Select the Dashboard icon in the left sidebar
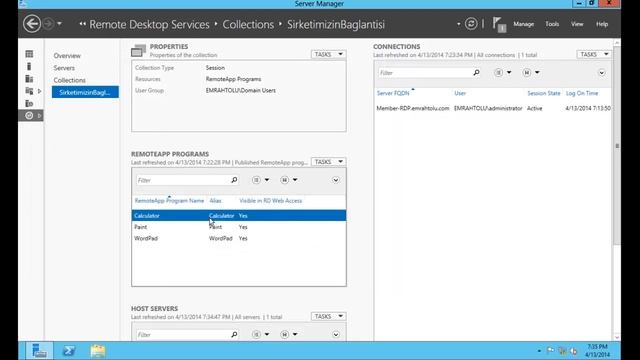Screen dimensions: 640x360 coord(29,54)
